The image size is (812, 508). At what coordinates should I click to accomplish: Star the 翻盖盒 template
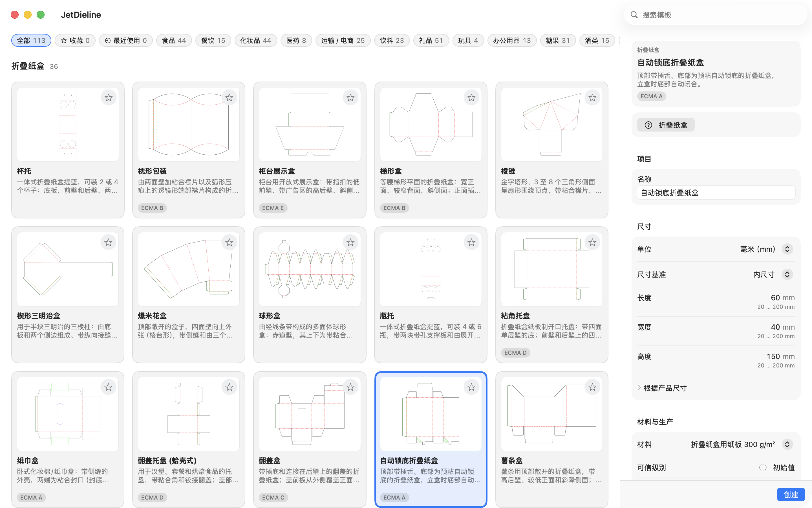(350, 387)
